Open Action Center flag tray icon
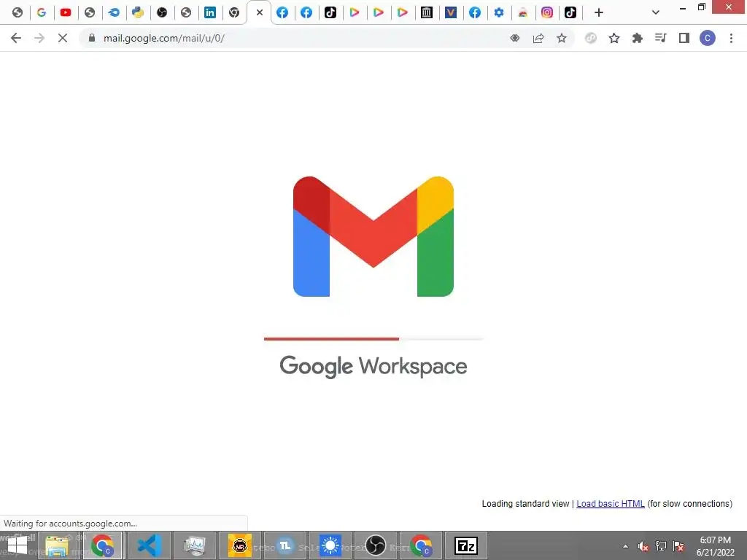Screen dimensions: 747x560 679,546
